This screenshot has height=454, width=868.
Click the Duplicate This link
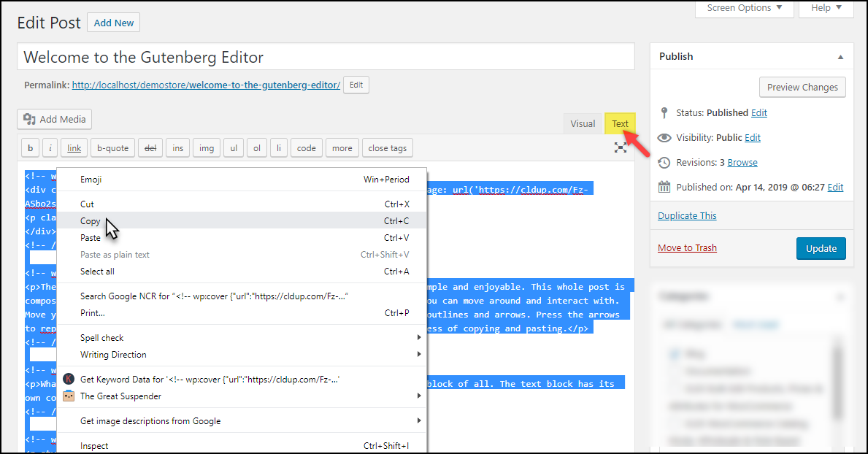tap(687, 215)
